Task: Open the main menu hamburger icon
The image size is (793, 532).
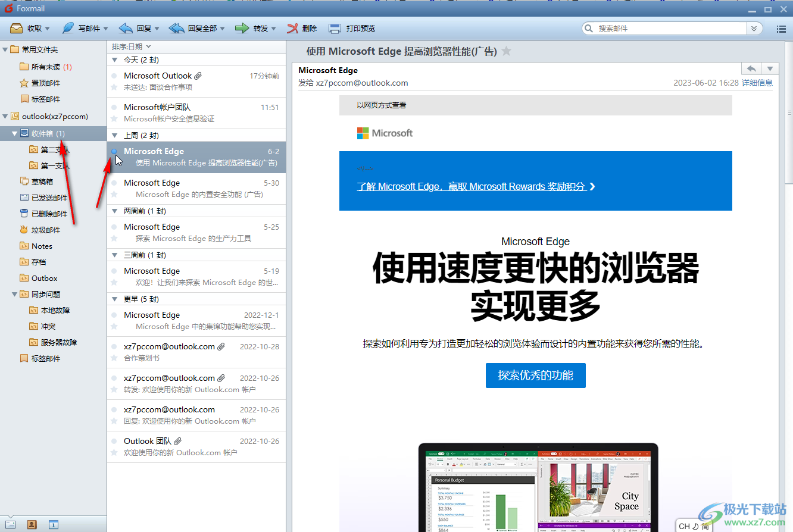Action: coord(781,29)
